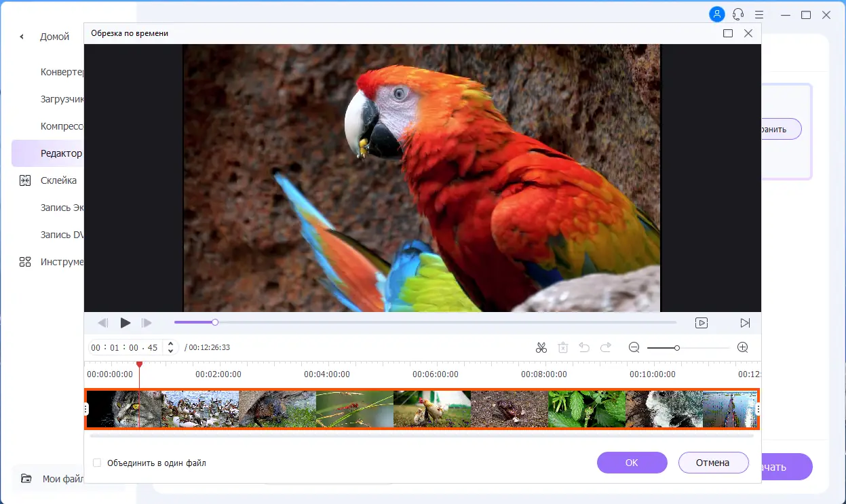Viewport: 846px width, 504px height.
Task: Cut the video with the scissors tool
Action: [x=541, y=347]
